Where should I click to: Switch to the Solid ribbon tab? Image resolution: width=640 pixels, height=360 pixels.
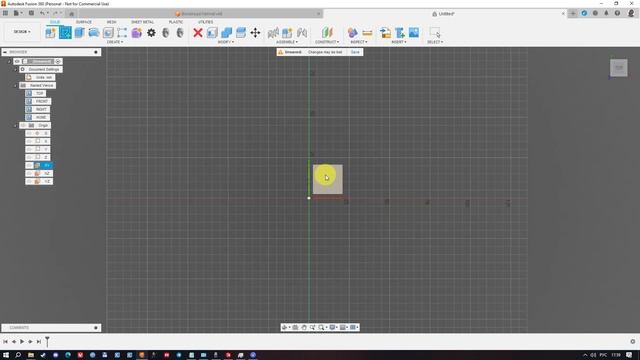(55, 22)
